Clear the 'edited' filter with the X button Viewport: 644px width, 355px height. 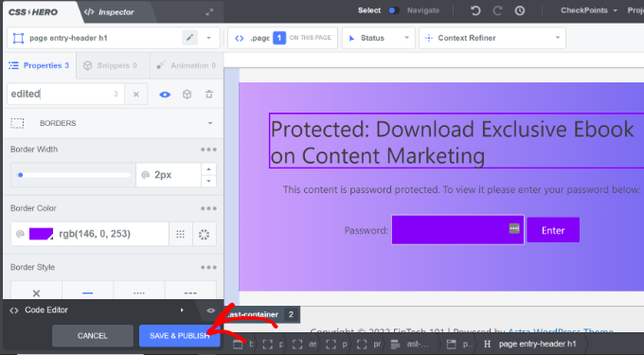(136, 94)
